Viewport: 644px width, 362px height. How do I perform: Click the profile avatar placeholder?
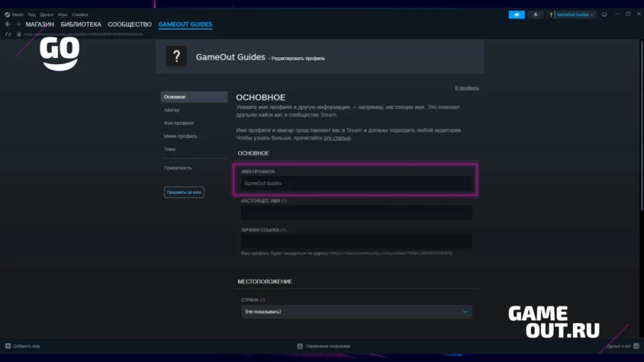click(x=176, y=56)
